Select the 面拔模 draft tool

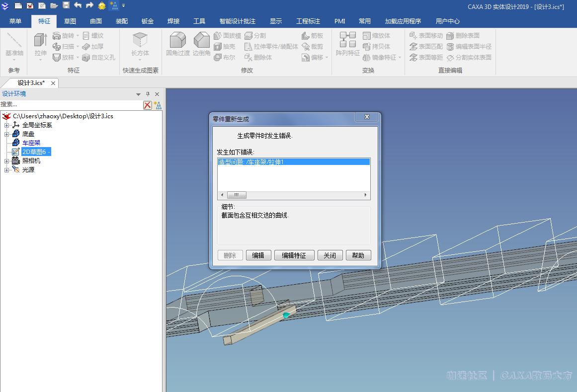228,36
